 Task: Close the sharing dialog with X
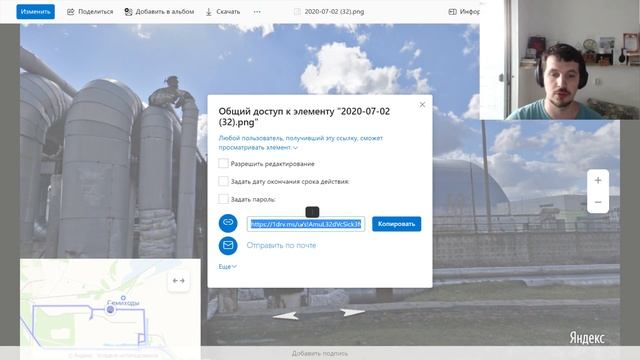coord(422,104)
